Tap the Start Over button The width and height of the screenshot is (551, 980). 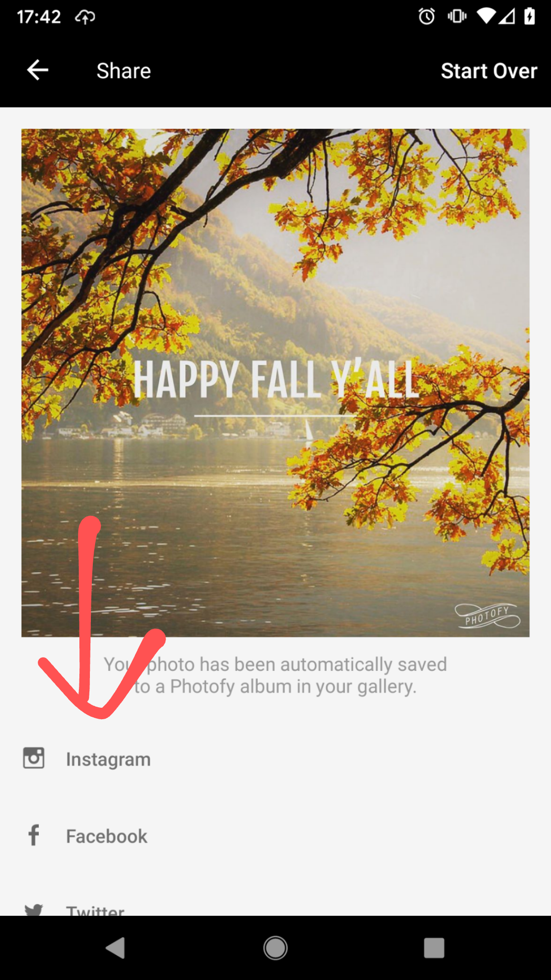click(x=489, y=71)
